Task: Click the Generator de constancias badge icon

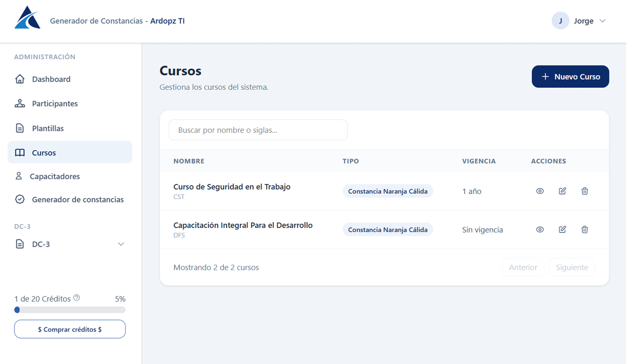Action: 20,199
